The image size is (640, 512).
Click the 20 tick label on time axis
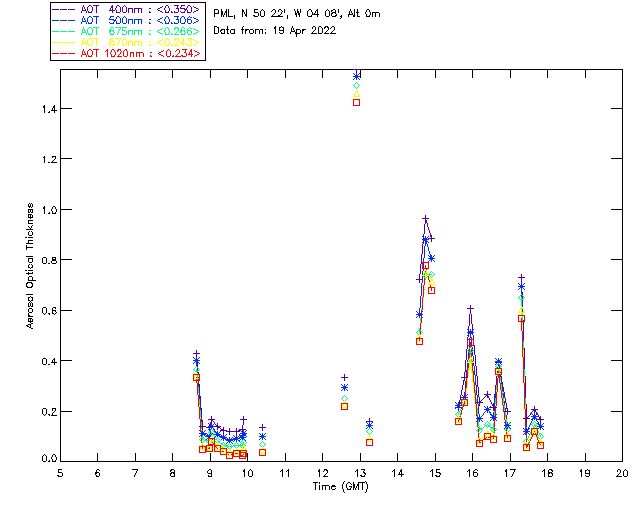tap(622, 472)
